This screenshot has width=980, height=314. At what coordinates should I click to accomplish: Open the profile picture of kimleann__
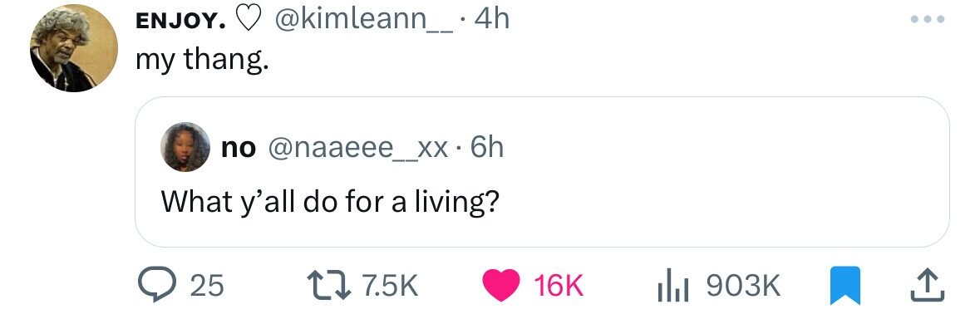point(74,48)
